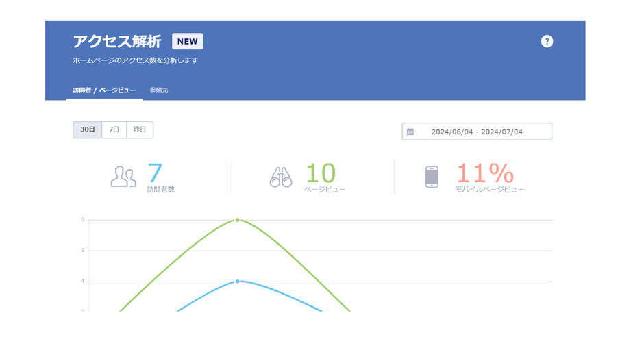Select the 30日 period toggle
644x337 pixels.
tap(88, 129)
